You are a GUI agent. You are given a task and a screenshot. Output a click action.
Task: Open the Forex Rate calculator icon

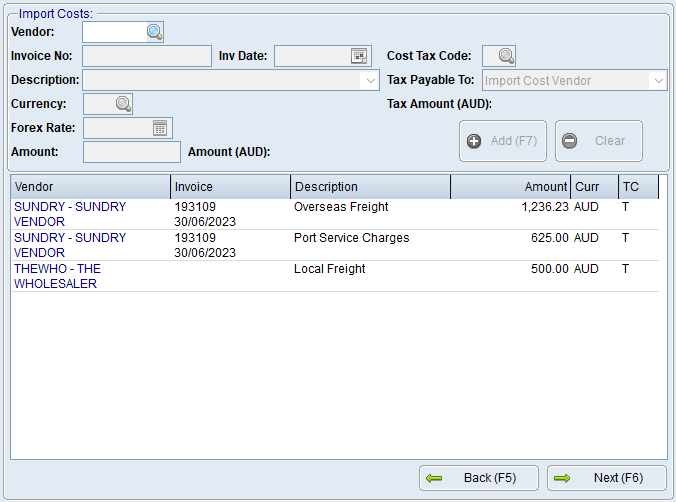click(160, 128)
